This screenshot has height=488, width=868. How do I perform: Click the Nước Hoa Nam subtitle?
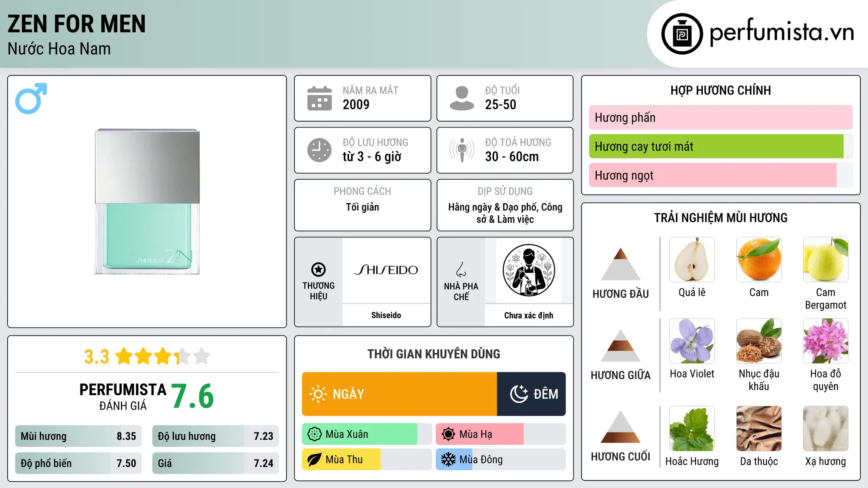(x=59, y=49)
